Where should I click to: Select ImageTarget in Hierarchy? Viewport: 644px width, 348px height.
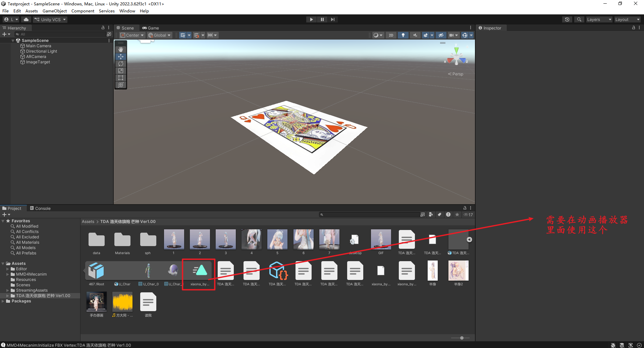coord(38,62)
